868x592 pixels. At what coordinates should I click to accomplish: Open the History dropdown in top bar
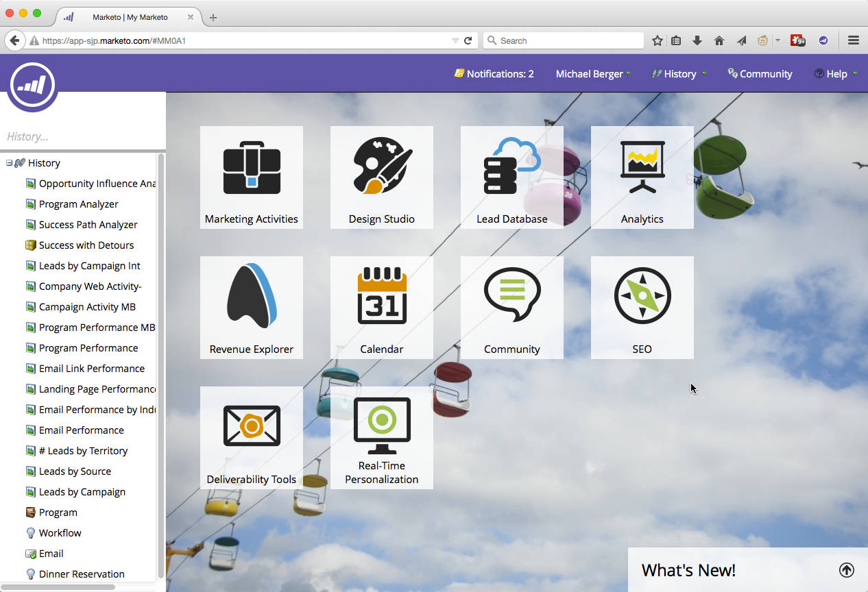(x=678, y=73)
